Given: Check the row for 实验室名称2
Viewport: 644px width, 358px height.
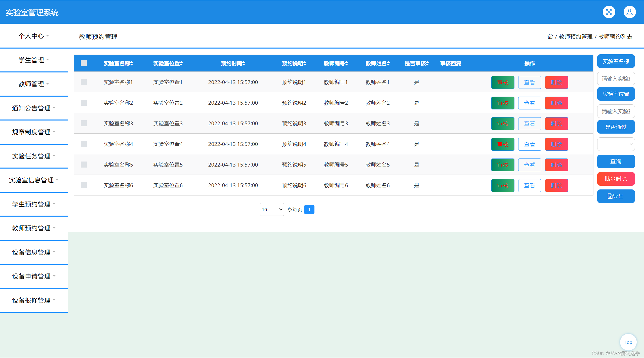Looking at the screenshot, I should coord(84,103).
